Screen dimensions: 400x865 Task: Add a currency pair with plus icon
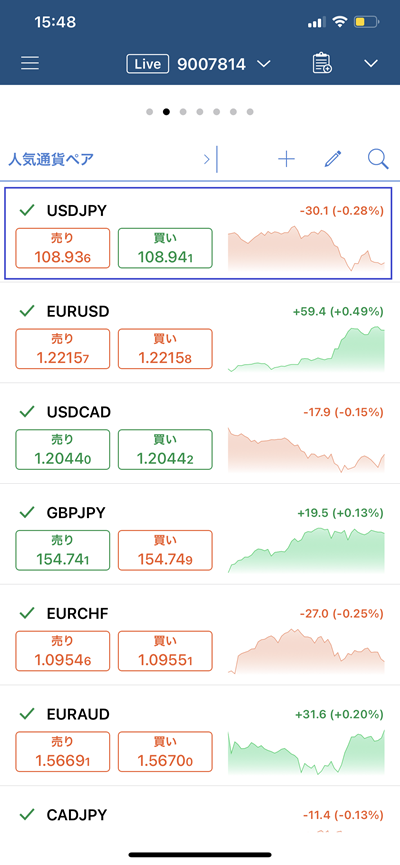coord(286,159)
